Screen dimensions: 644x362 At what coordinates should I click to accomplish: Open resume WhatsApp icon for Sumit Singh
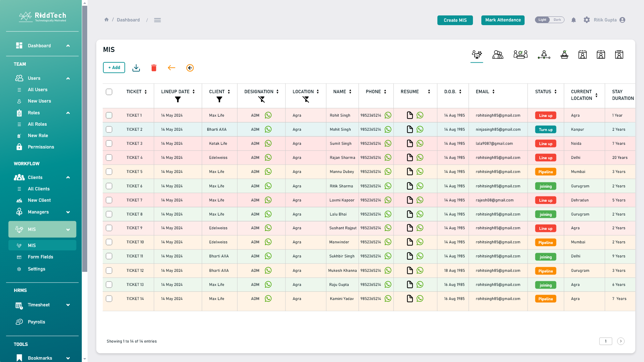[x=420, y=143]
